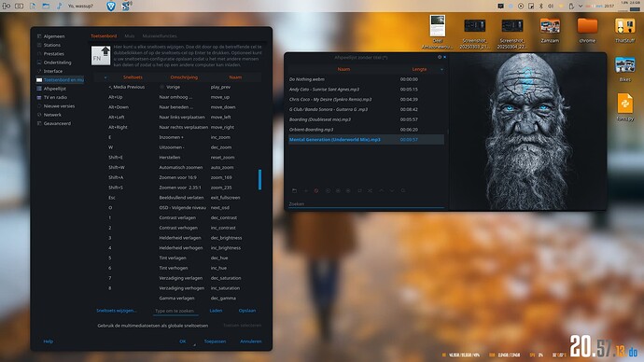Viewport: 644px width, 362px height.
Task: Click the Laden button
Action: (216, 311)
